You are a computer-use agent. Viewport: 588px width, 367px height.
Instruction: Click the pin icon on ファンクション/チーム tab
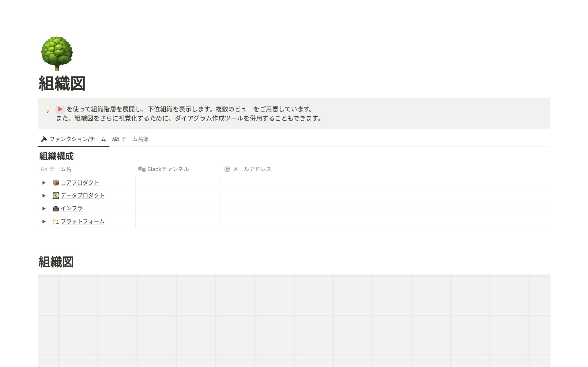tap(44, 139)
